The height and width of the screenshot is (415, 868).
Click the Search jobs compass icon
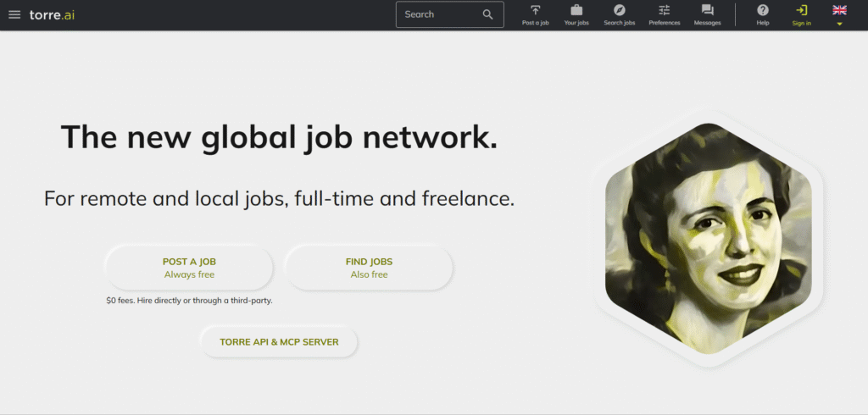(619, 10)
